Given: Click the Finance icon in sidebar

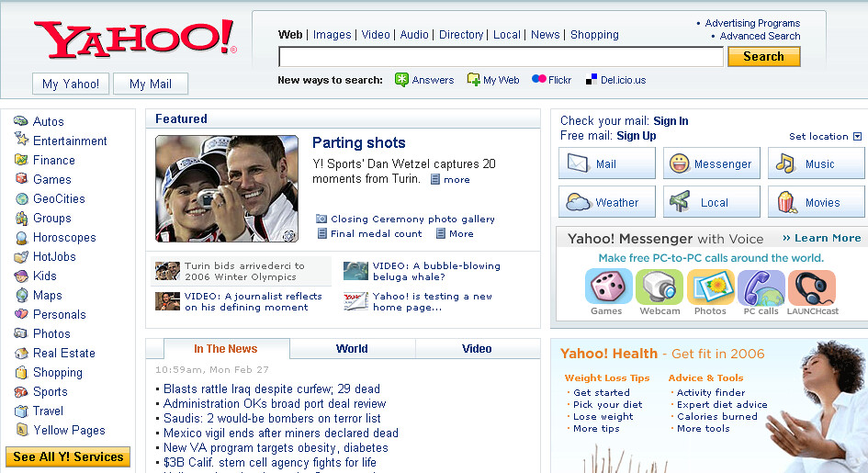Looking at the screenshot, I should tap(21, 160).
